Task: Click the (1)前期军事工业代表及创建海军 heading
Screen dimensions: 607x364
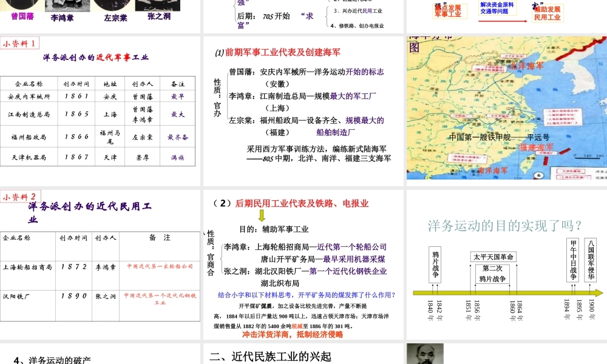Action: point(277,52)
